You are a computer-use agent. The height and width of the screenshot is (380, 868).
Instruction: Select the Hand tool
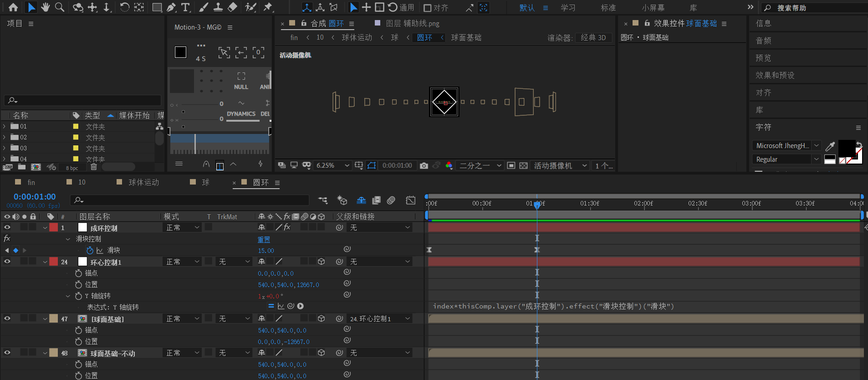(x=45, y=7)
